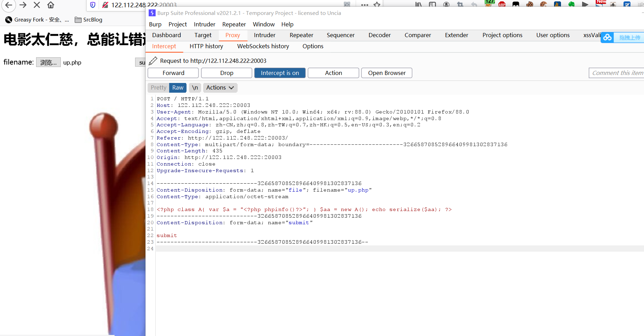Image resolution: width=644 pixels, height=336 pixels.
Task: Open the Greasy Fork bookmark
Action: (37, 20)
